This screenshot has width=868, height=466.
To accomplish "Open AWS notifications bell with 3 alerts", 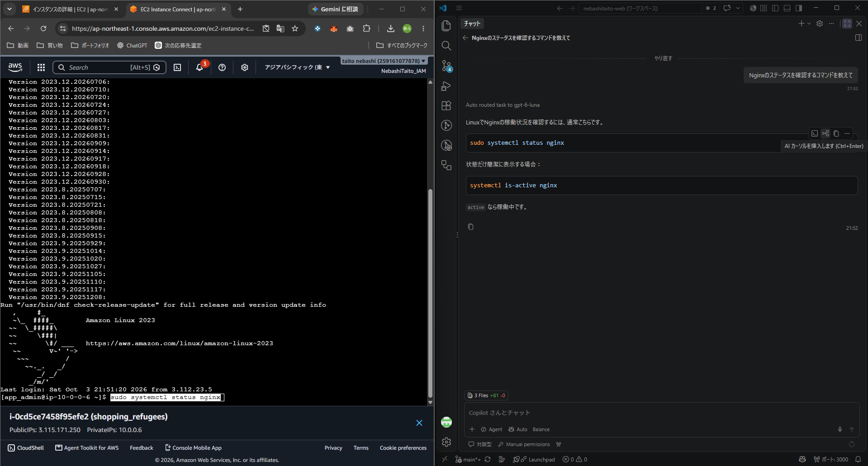I will tap(199, 67).
